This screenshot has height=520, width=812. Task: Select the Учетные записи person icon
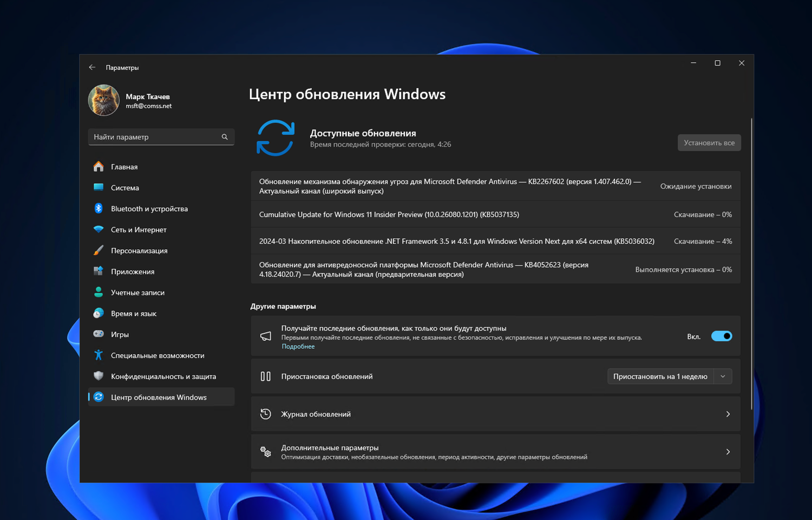pyautogui.click(x=99, y=292)
